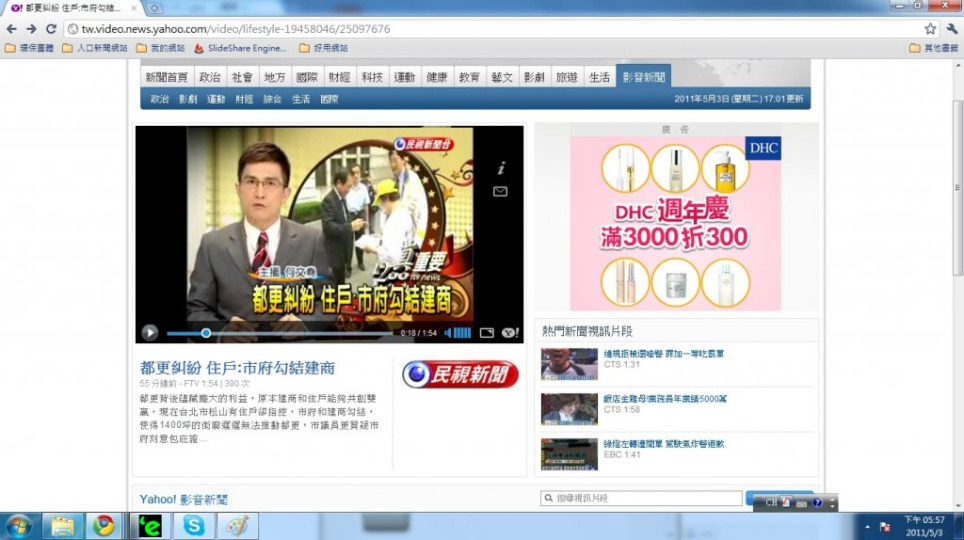Toggle fullscreen mode on the video player
The height and width of the screenshot is (540, 964).
pos(487,333)
